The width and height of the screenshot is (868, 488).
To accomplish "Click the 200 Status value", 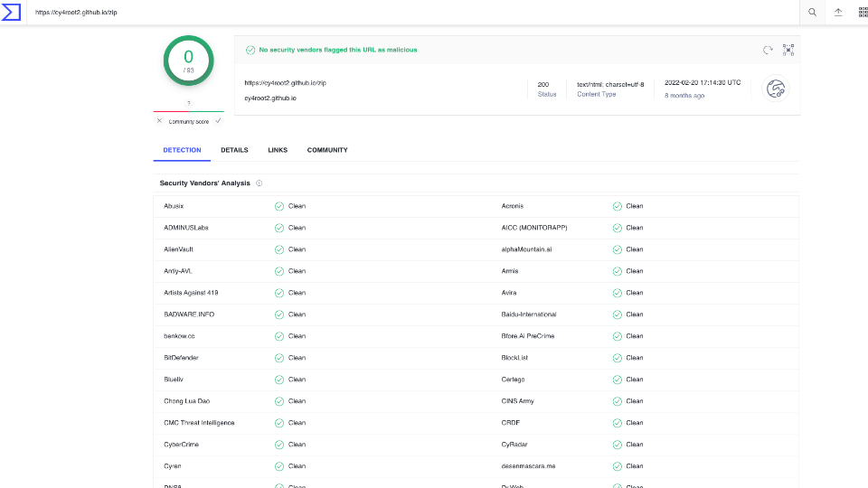I will click(x=543, y=85).
